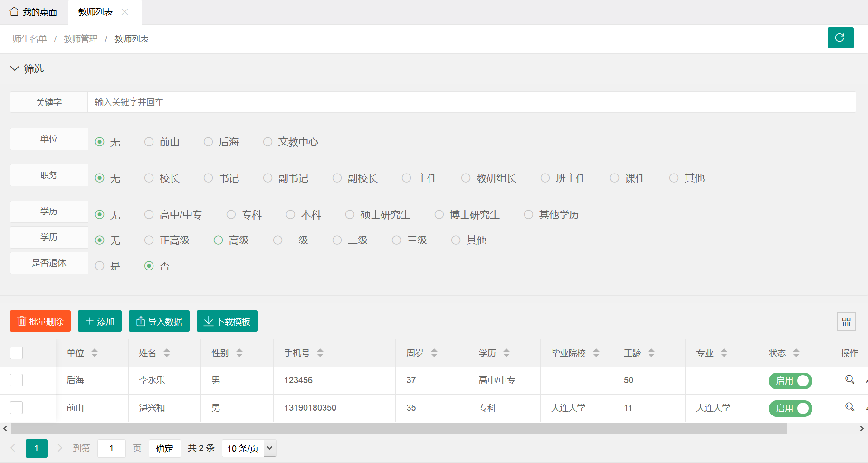This screenshot has height=463, width=868.
Task: Sort by 周岁 column arrows
Action: tap(434, 353)
